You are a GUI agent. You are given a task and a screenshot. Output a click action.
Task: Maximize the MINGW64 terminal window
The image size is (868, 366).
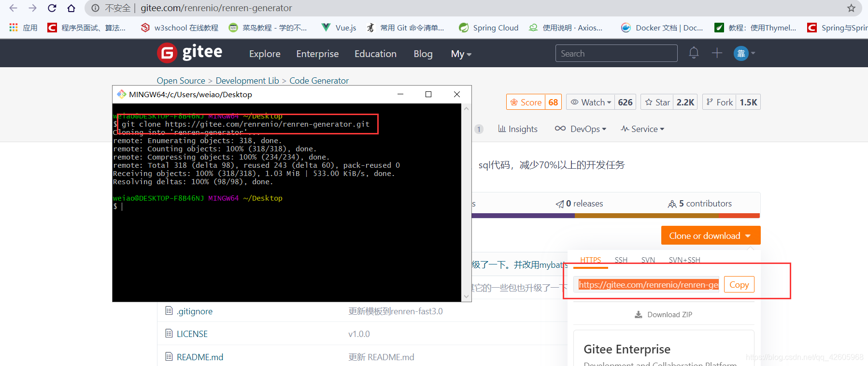tap(428, 94)
